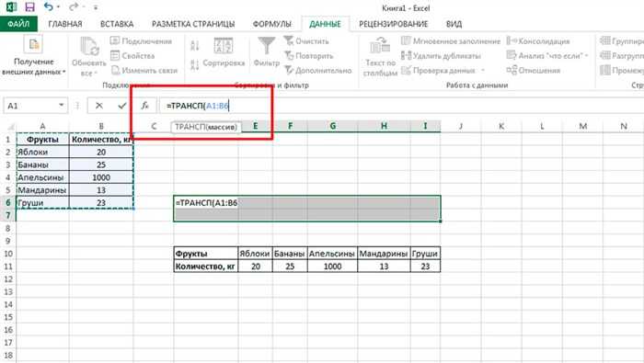Open the Sort dialog icon

224,46
